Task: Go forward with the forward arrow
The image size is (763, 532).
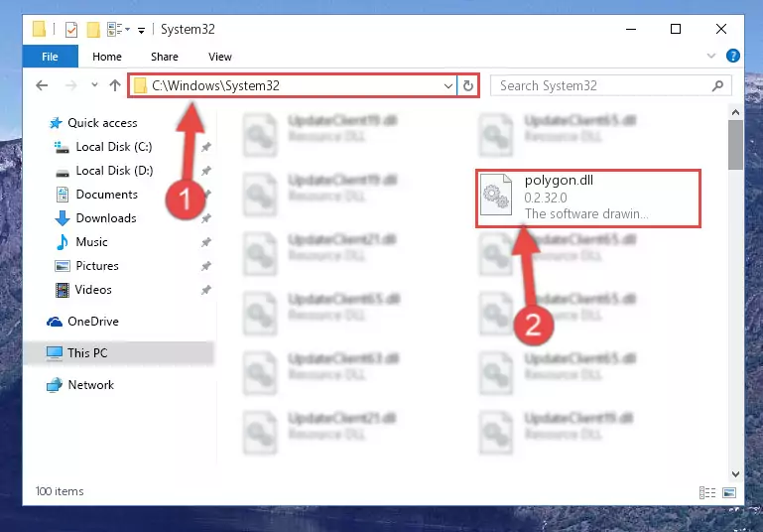Action: tap(71, 85)
